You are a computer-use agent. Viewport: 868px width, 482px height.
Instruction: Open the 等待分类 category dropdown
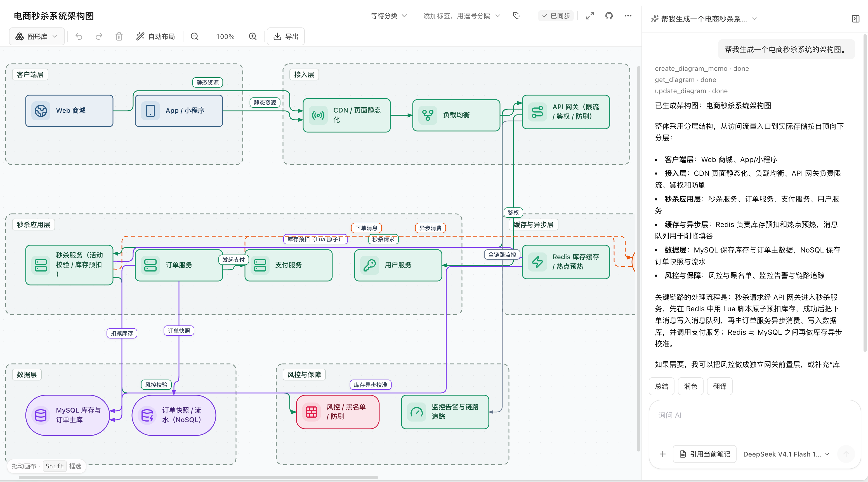tap(389, 16)
